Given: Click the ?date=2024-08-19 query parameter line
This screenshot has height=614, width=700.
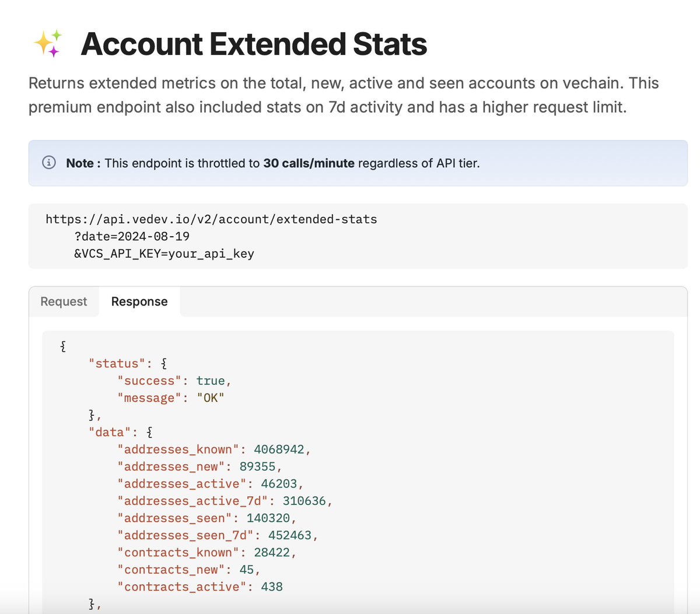Looking at the screenshot, I should click(x=132, y=236).
